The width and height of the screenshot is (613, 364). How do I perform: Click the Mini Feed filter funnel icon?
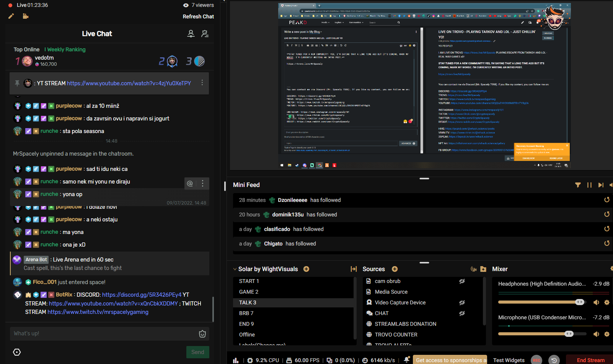click(578, 185)
